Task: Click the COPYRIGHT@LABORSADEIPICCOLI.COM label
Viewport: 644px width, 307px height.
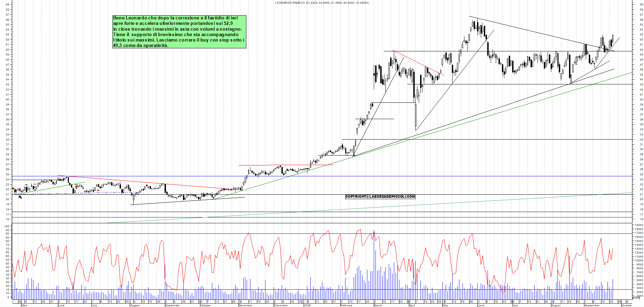Action: click(x=380, y=197)
